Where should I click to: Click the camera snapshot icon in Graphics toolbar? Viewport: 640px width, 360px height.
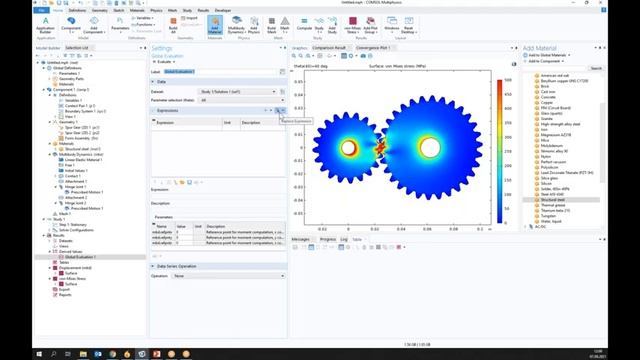point(363,56)
